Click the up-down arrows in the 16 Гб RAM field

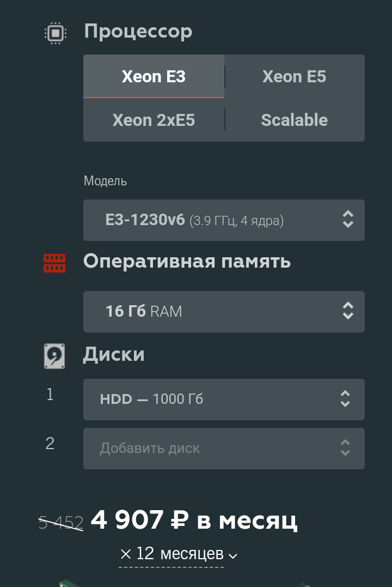pos(348,311)
